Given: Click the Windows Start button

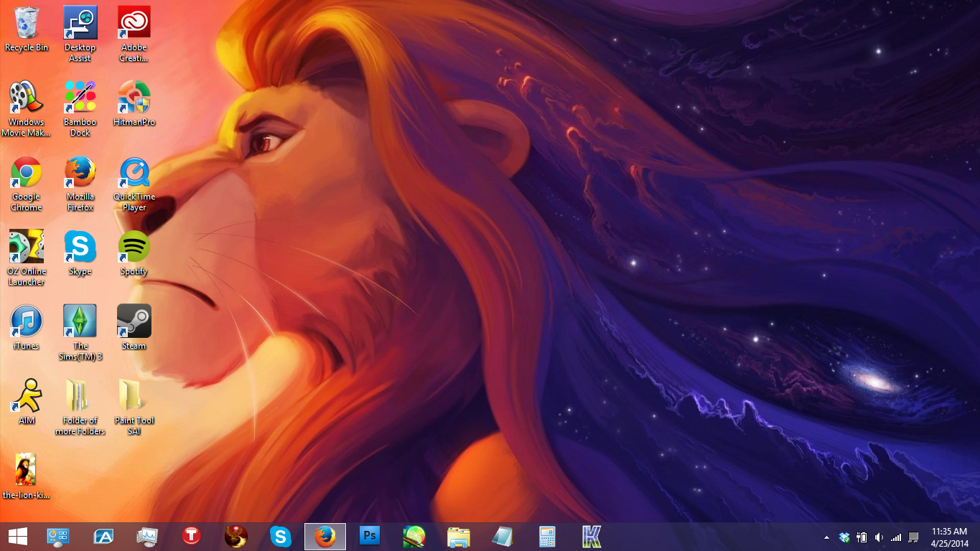Looking at the screenshot, I should 18,536.
